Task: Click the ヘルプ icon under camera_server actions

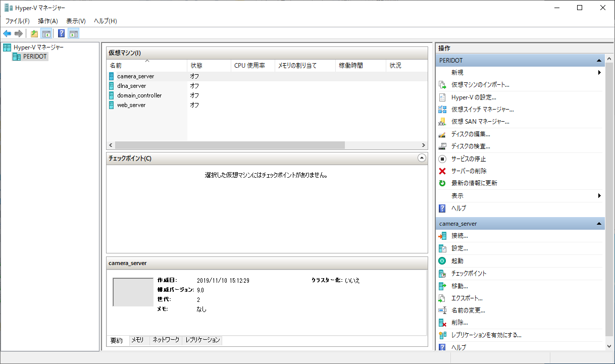Action: [x=442, y=347]
